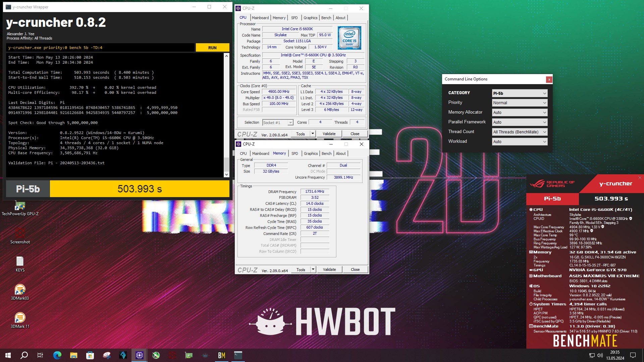Switch to CPU-Z via purple taskbar icon
The height and width of the screenshot is (362, 644).
pos(140,355)
